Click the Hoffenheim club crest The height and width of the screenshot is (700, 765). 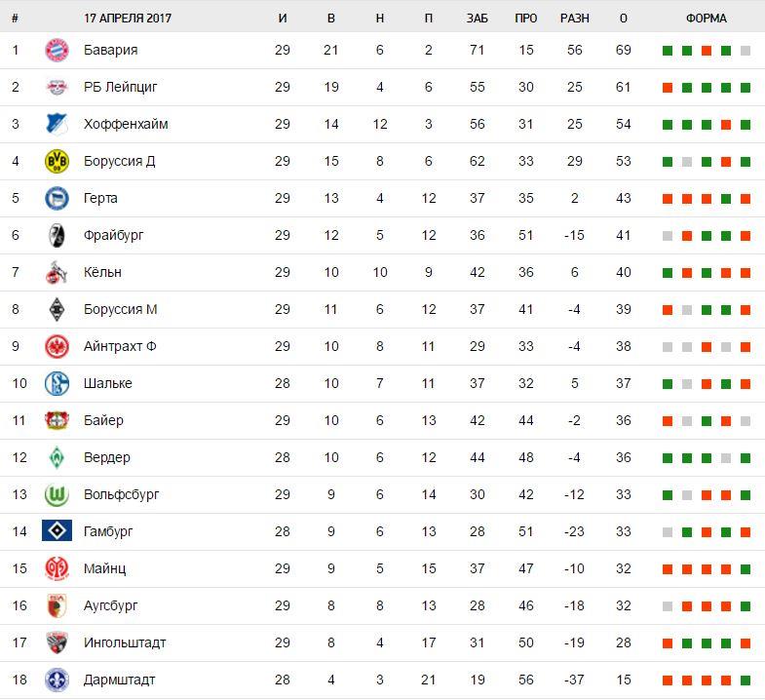point(57,125)
